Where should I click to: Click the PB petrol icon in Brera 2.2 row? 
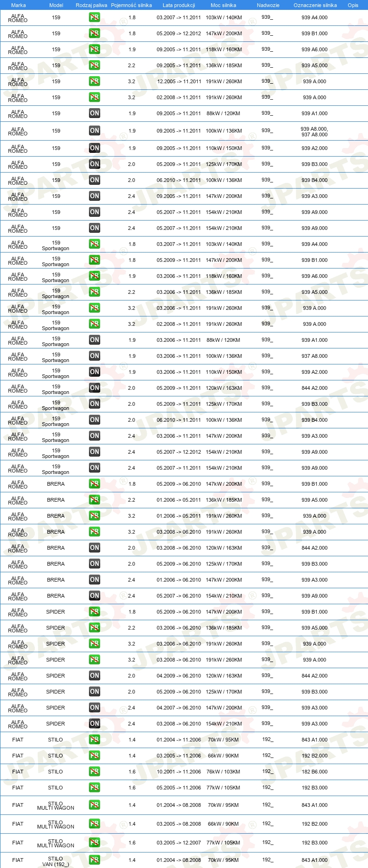pyautogui.click(x=95, y=500)
